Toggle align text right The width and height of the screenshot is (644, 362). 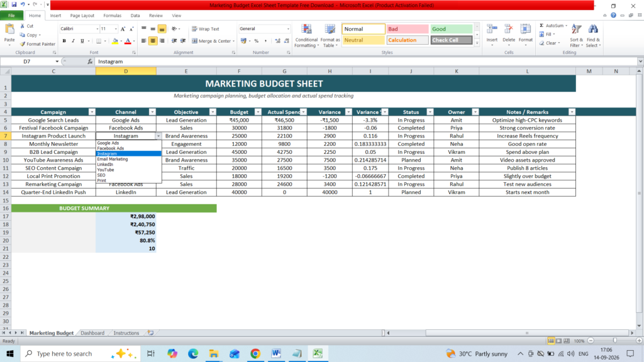click(x=162, y=41)
